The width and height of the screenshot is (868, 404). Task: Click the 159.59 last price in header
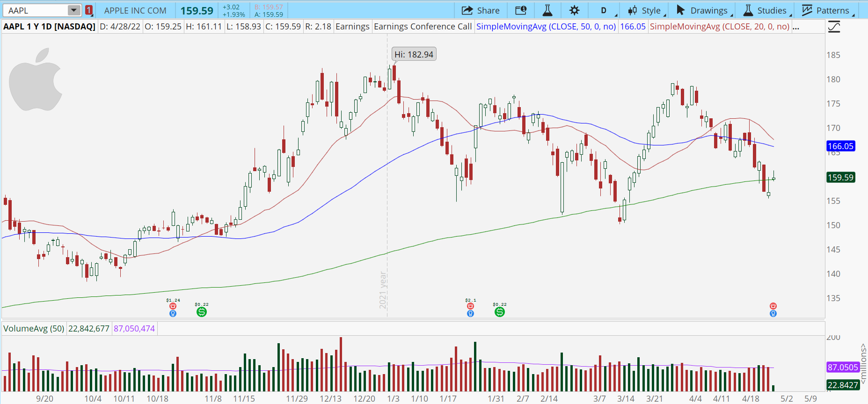pyautogui.click(x=197, y=11)
